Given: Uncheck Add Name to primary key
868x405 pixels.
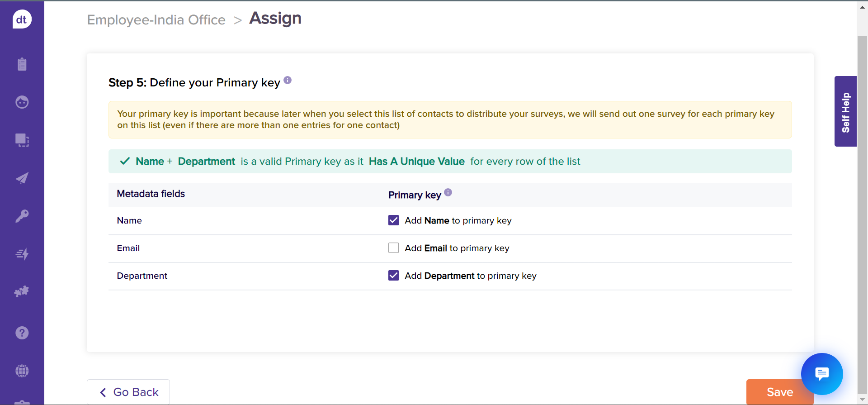Looking at the screenshot, I should [393, 220].
